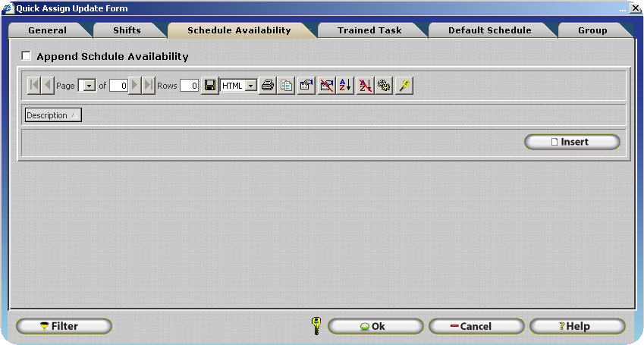The width and height of the screenshot is (644, 345).
Task: Expand the HTML export format dropdown
Action: (250, 86)
